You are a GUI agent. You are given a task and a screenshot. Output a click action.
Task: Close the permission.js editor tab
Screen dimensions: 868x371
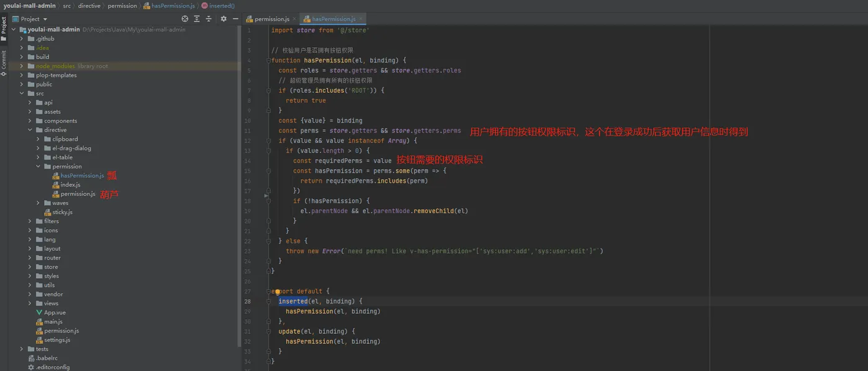pos(294,19)
